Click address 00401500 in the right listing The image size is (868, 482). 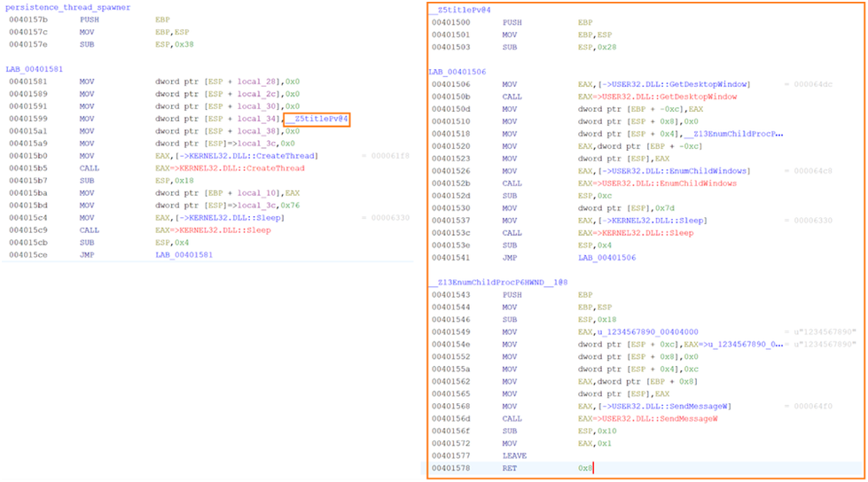(x=451, y=23)
